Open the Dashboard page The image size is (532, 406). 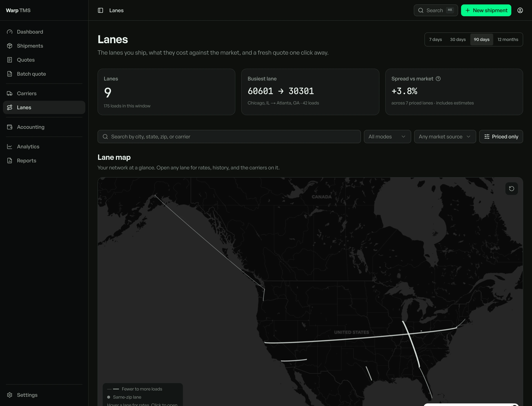[44, 32]
